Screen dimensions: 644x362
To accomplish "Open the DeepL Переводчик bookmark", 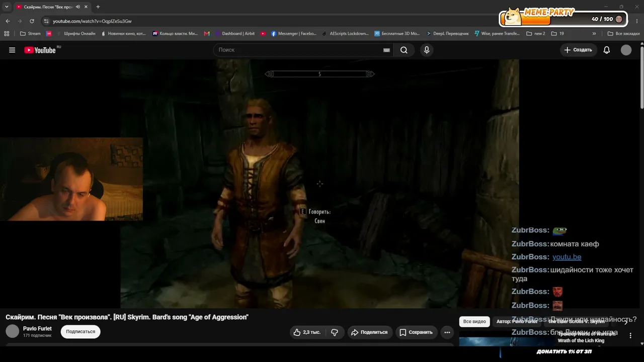I will tap(447, 34).
